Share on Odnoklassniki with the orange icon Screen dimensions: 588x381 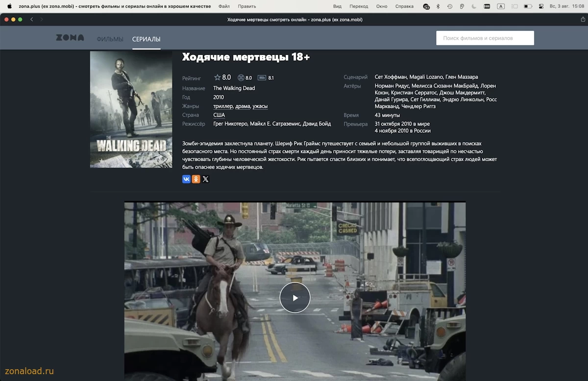tap(196, 179)
